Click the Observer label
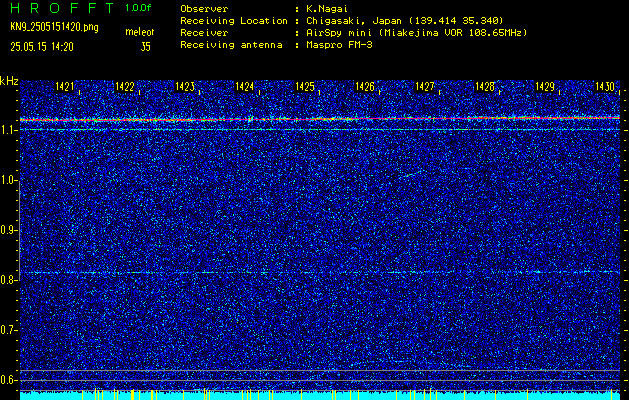This screenshot has height=400, width=629. click(204, 8)
